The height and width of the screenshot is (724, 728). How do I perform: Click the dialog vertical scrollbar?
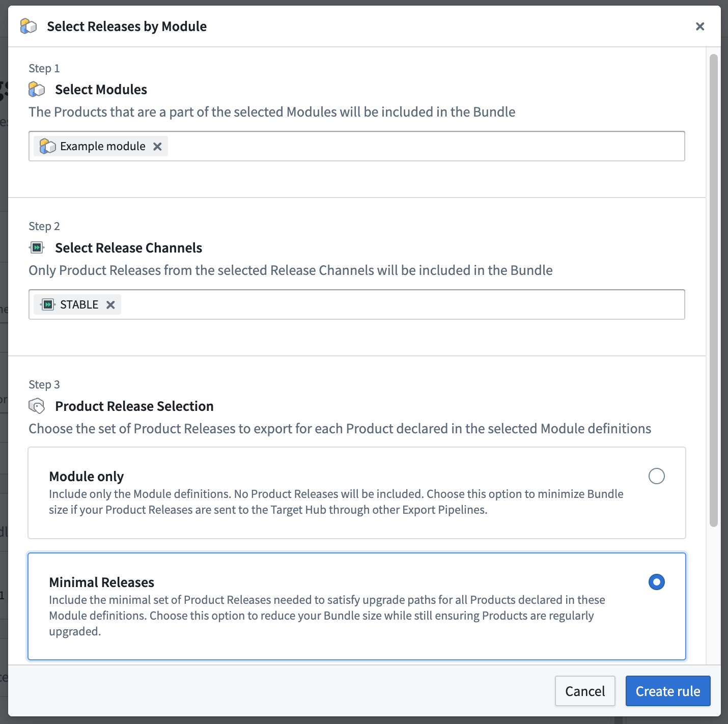point(714,290)
